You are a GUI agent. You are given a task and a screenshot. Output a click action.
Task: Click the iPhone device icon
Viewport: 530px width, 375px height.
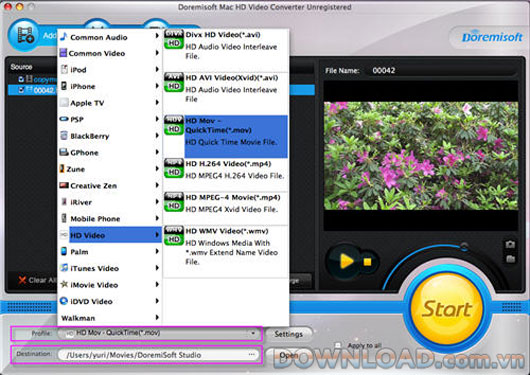coord(64,86)
